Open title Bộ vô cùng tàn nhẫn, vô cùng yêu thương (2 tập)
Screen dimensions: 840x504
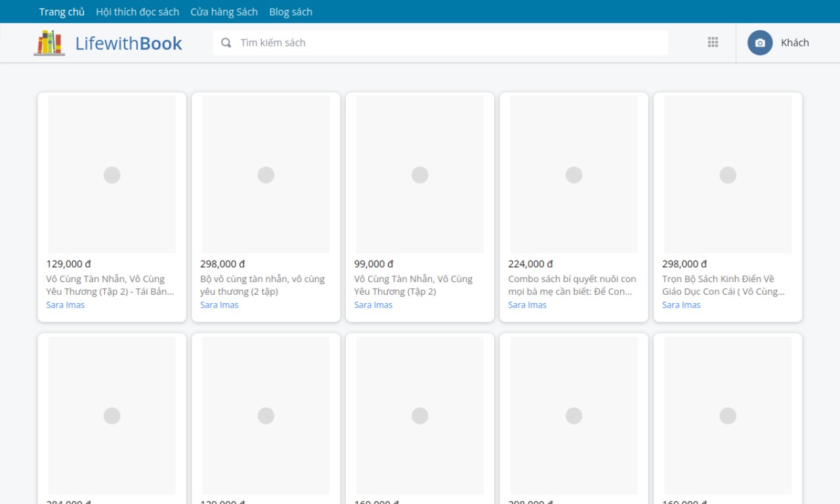[x=262, y=285]
